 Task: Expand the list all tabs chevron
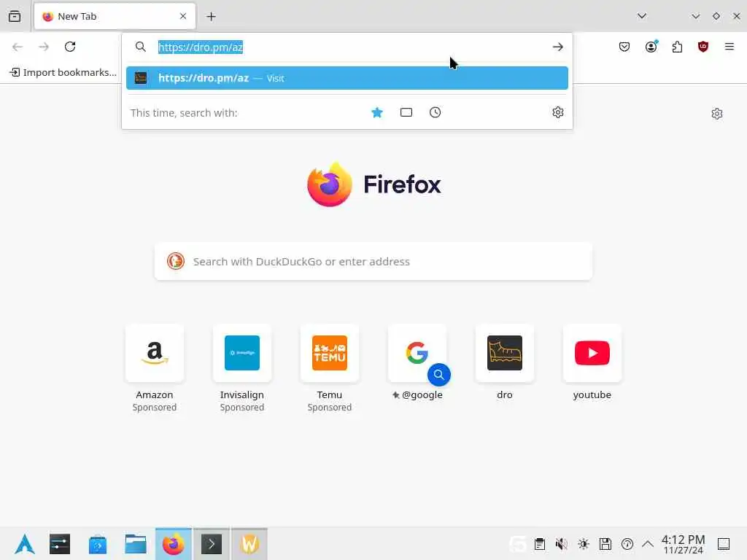642,16
